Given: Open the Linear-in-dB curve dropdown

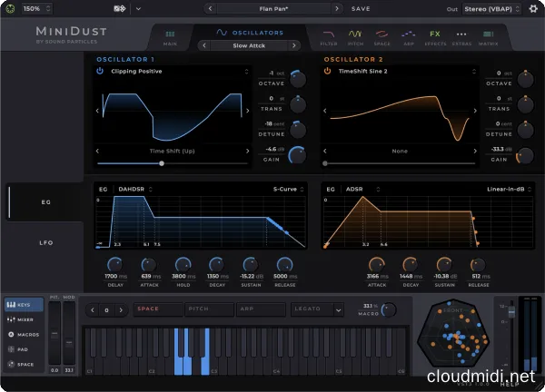Looking at the screenshot, I should (x=509, y=190).
